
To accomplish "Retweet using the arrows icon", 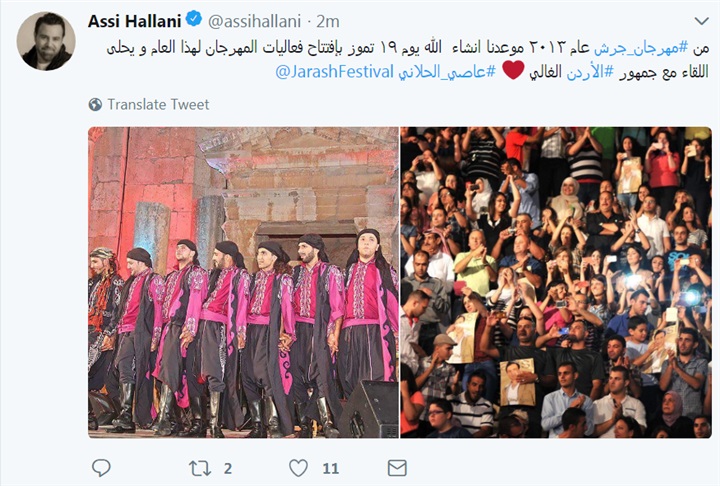I will pos(200,468).
